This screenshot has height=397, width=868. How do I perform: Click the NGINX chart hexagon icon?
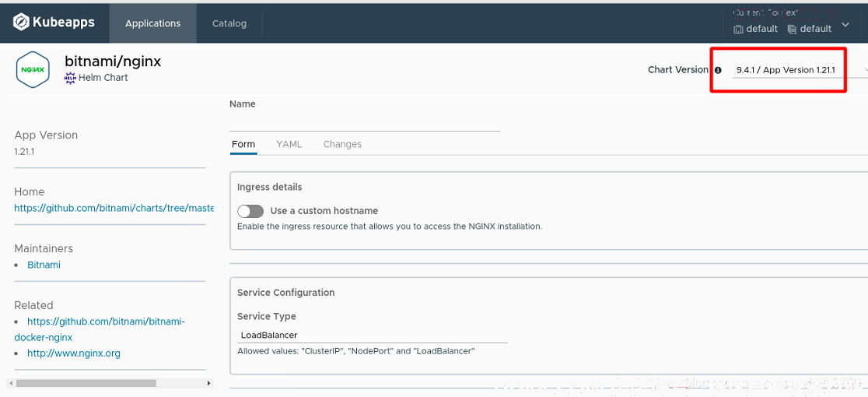(x=33, y=70)
